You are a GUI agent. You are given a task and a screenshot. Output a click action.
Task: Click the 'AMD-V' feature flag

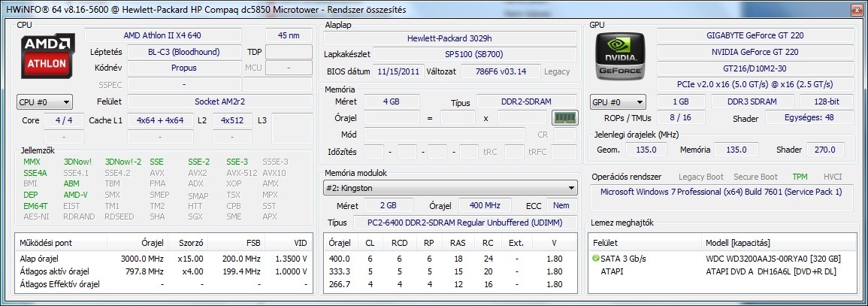coord(75,195)
